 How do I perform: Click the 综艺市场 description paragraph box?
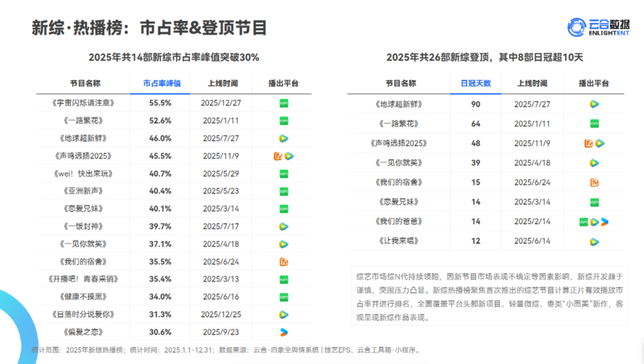(489, 295)
